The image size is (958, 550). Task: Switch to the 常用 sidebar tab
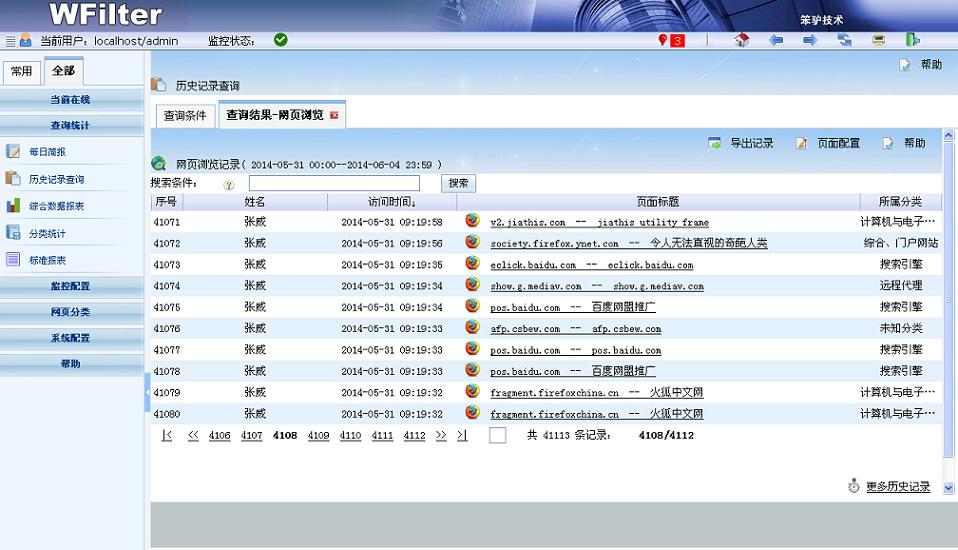click(21, 71)
